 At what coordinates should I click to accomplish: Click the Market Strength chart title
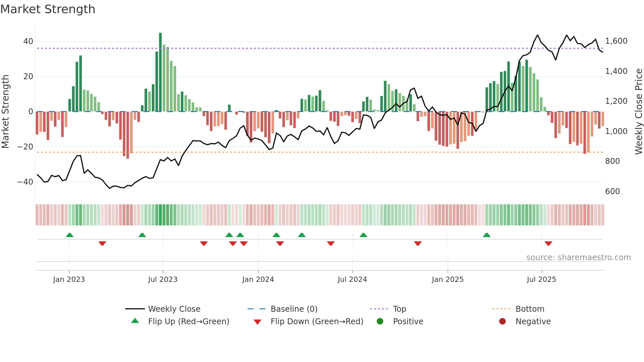pos(48,9)
